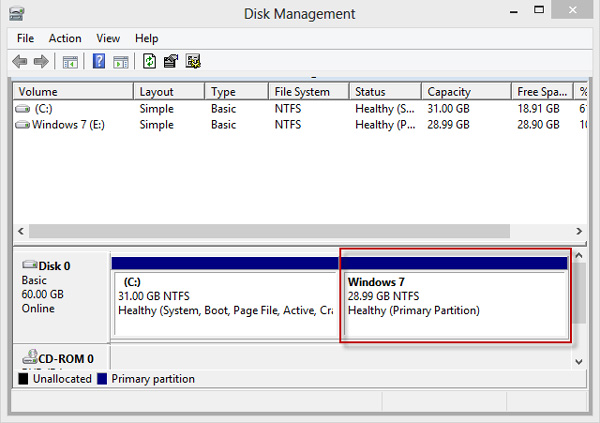Click the Disk 0 drive icon
Image resolution: width=600 pixels, height=423 pixels.
[30, 264]
